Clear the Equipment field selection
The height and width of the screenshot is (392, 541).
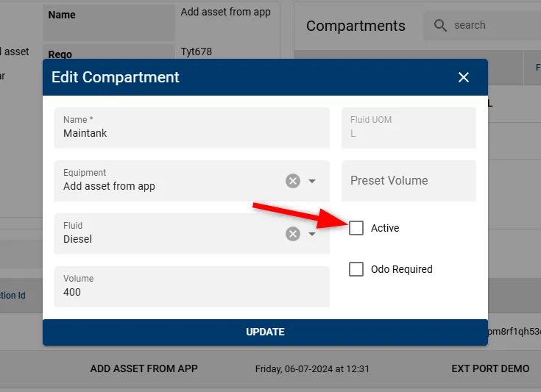pyautogui.click(x=293, y=181)
